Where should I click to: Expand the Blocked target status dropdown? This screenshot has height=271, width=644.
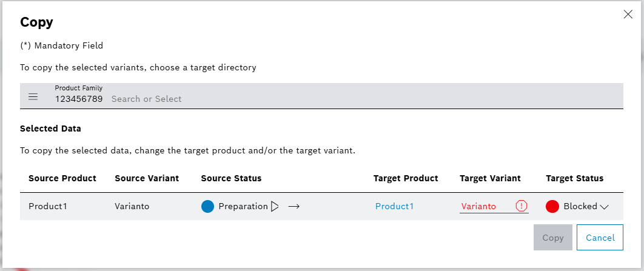point(604,206)
